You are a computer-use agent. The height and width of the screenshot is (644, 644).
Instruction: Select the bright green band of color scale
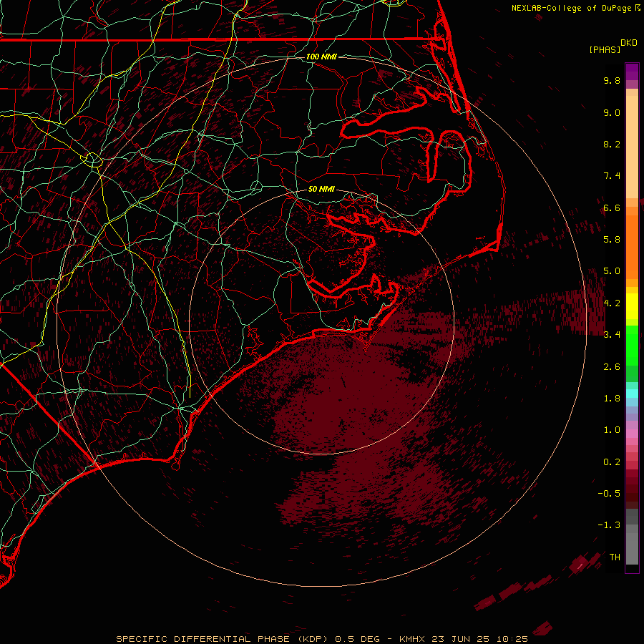click(x=632, y=345)
